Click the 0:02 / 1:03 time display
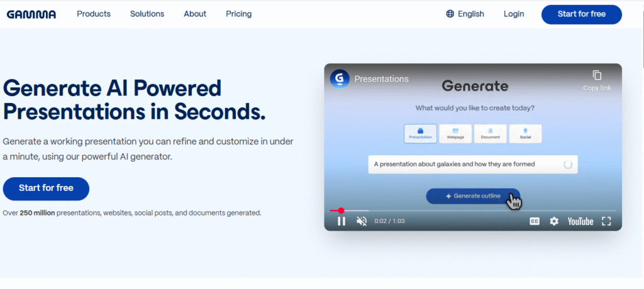Viewport: 644px width, 289px height. [x=389, y=221]
